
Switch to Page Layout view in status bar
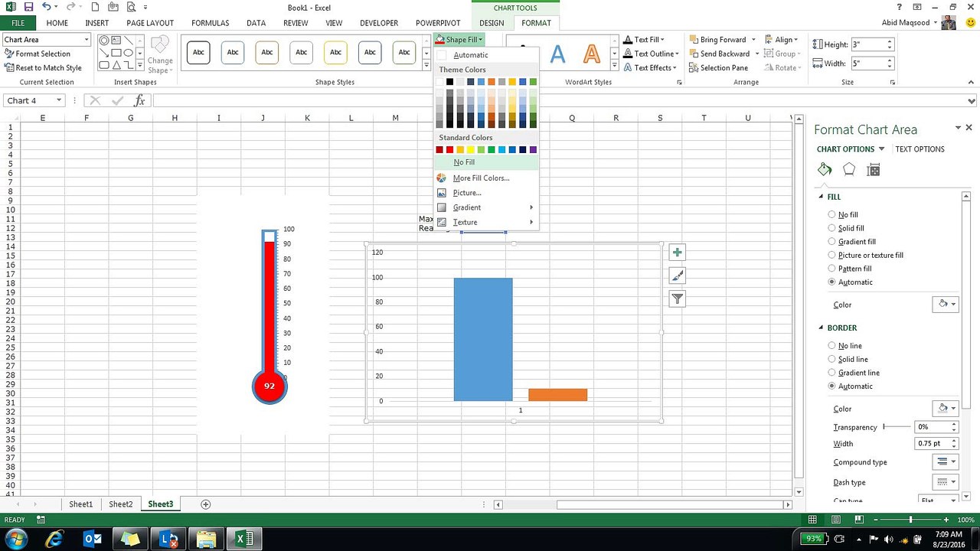(x=837, y=520)
